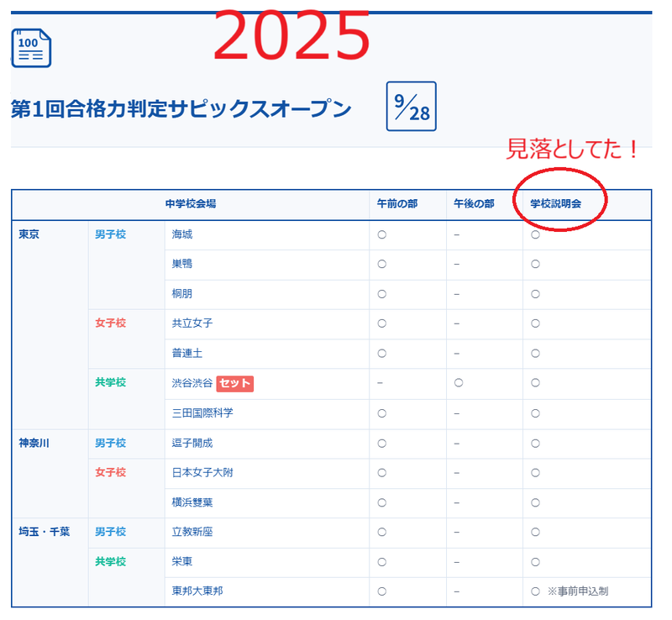
Task: Click the 神奈川 region label
Action: click(x=34, y=443)
